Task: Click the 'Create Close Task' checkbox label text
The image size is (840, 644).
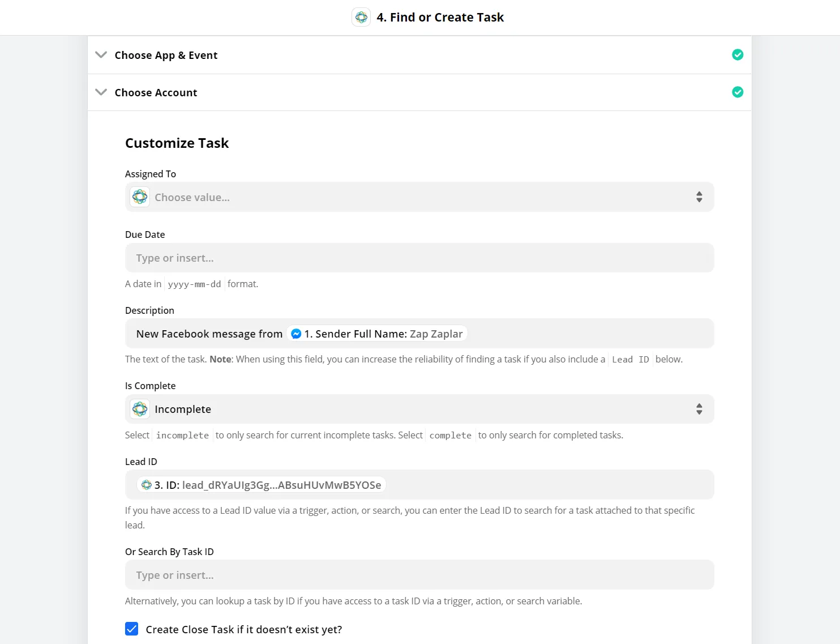Action: coord(243,629)
